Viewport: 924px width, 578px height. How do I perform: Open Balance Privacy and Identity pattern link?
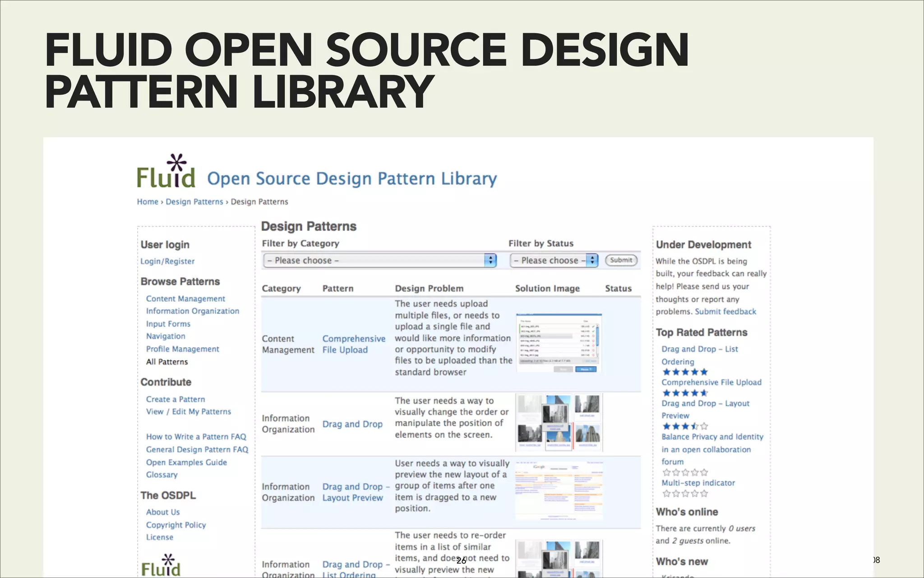[x=712, y=449]
